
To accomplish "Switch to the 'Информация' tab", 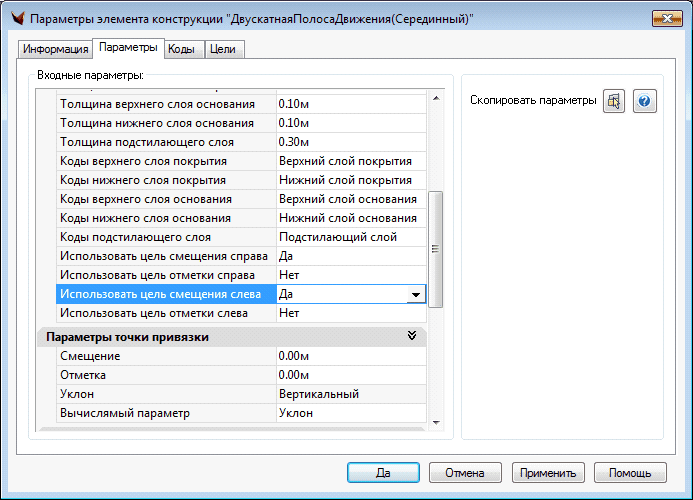I will coord(56,49).
